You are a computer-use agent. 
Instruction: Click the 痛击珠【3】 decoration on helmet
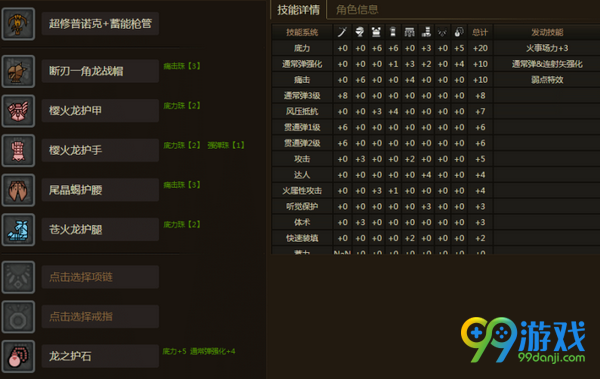click(182, 66)
